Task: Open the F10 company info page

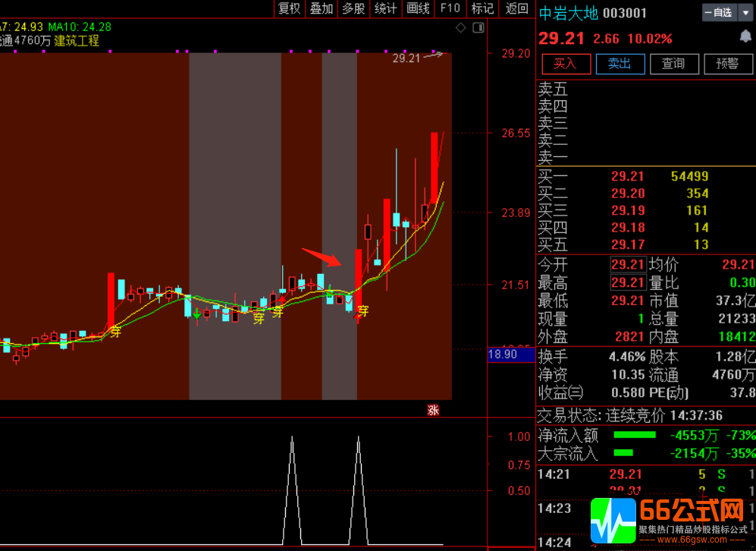Action: pos(450,8)
